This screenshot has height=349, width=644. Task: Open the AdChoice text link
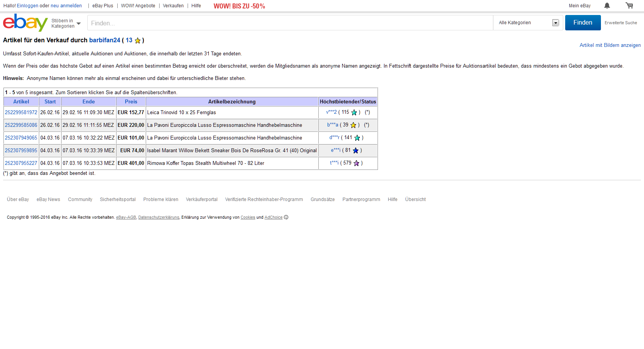[273, 218]
